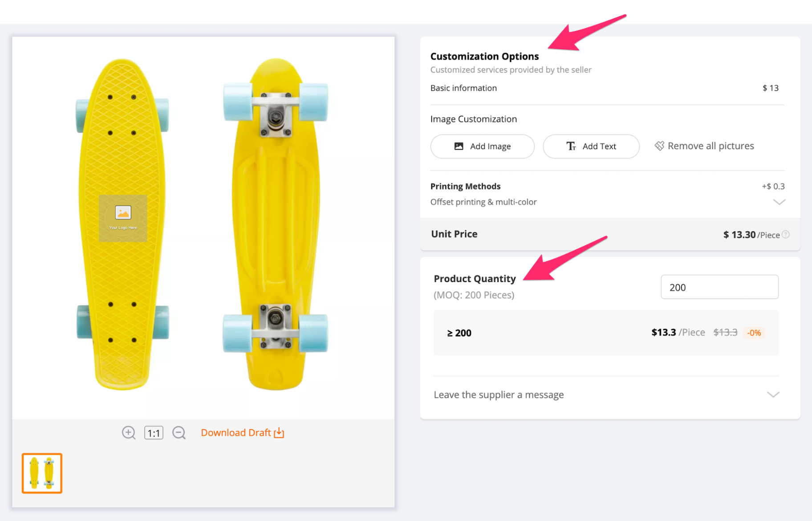812x521 pixels.
Task: Open the Download Draft link
Action: 236,433
